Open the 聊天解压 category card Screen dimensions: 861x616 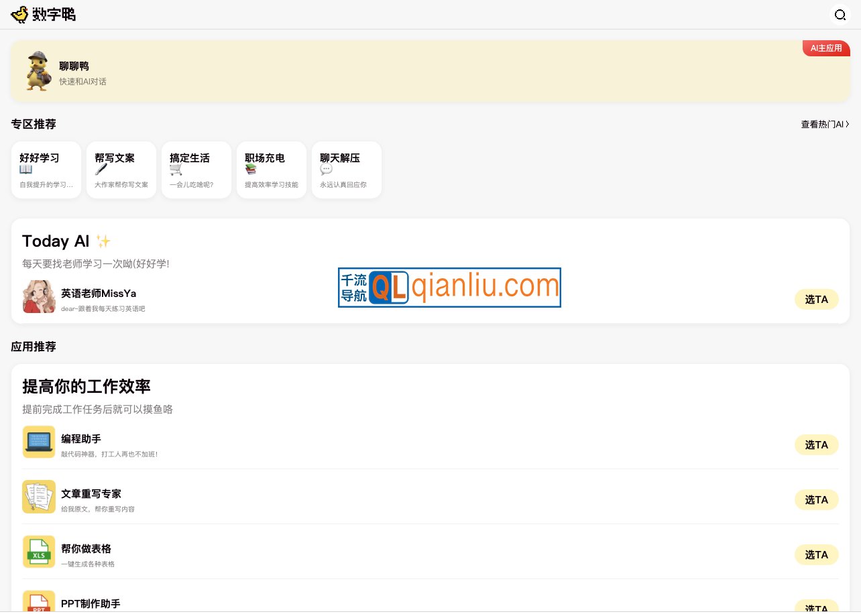pos(347,170)
